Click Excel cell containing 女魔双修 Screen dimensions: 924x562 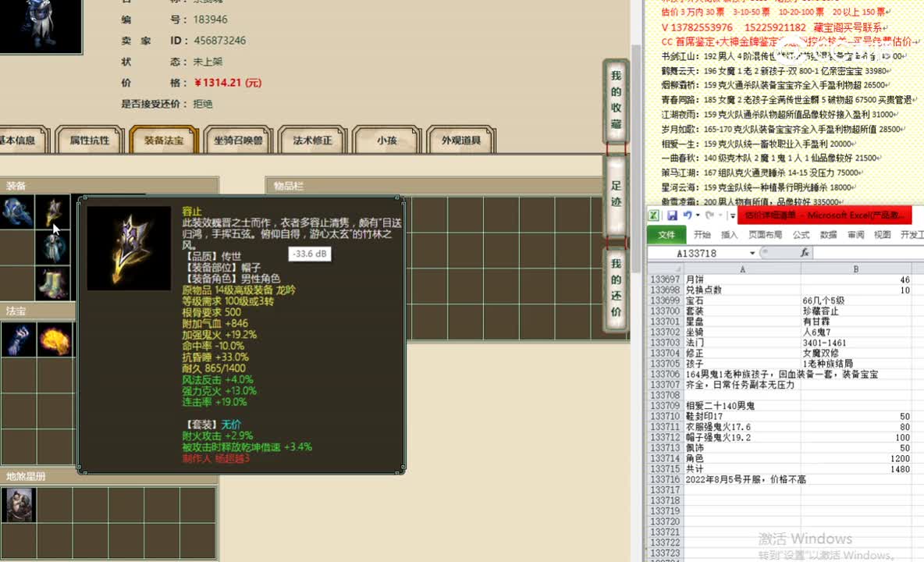click(x=856, y=354)
